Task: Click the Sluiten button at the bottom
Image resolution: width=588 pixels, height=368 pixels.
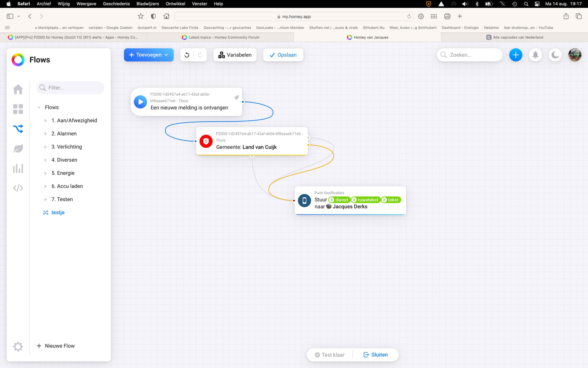Action: click(375, 355)
